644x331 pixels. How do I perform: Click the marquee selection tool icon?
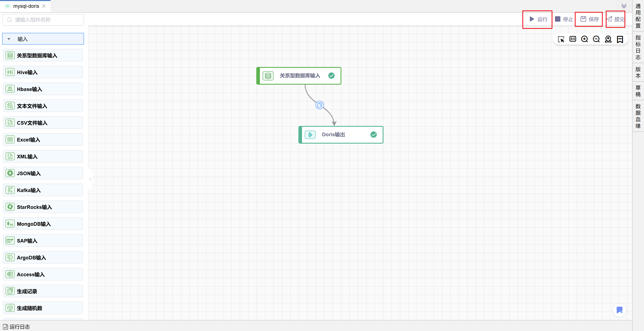coord(561,39)
